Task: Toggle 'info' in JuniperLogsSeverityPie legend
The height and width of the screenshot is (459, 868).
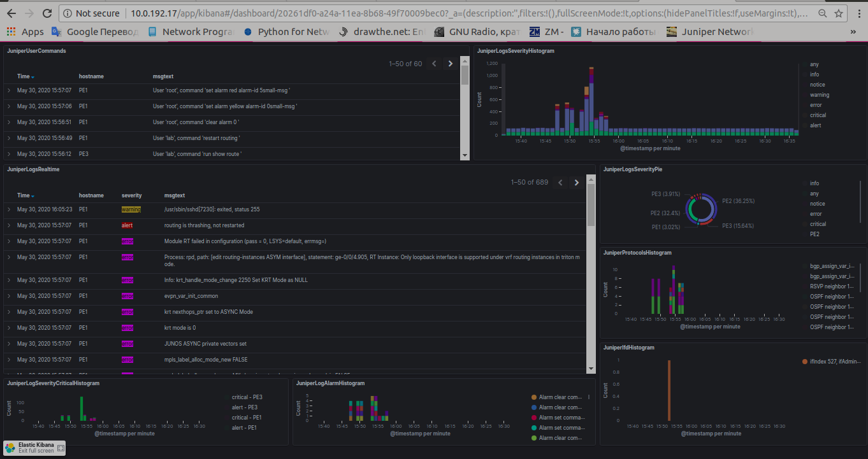Action: (814, 183)
